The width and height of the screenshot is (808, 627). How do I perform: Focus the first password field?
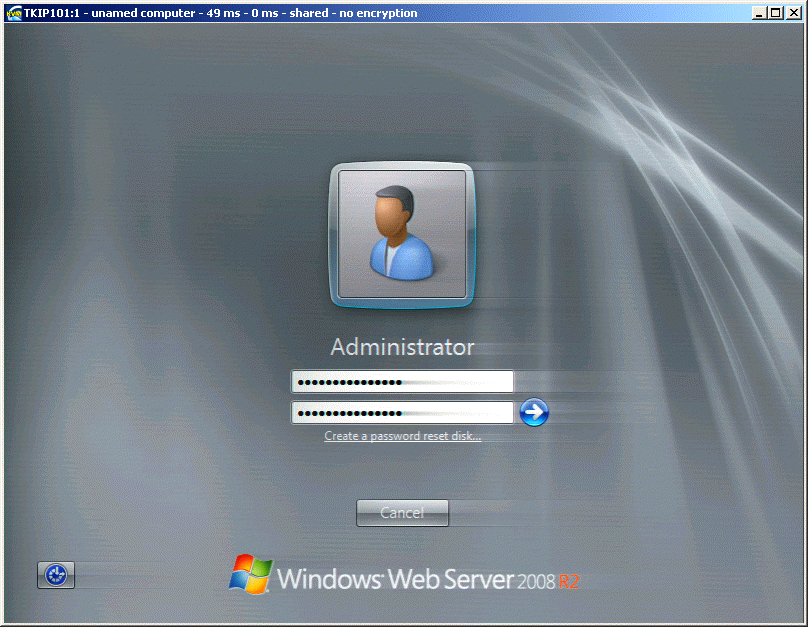pyautogui.click(x=402, y=382)
